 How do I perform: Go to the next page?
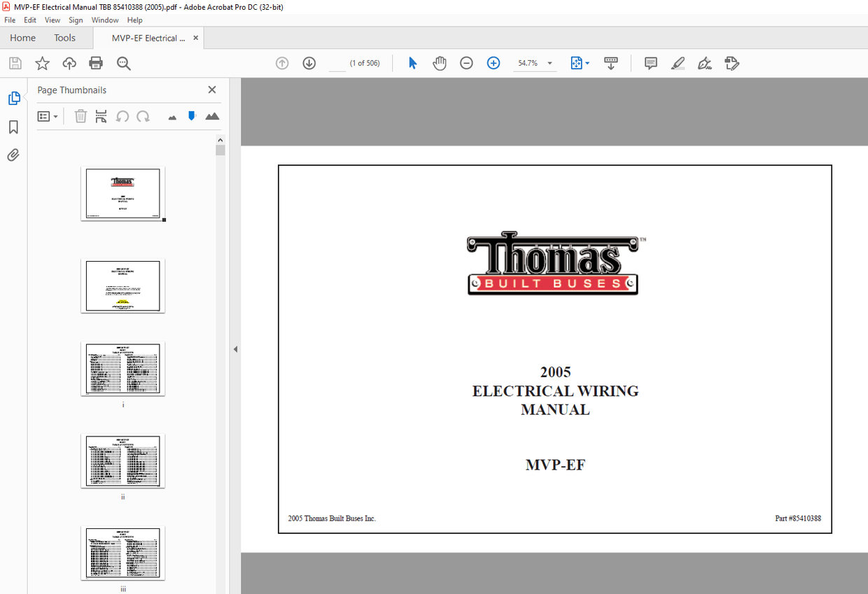[309, 63]
